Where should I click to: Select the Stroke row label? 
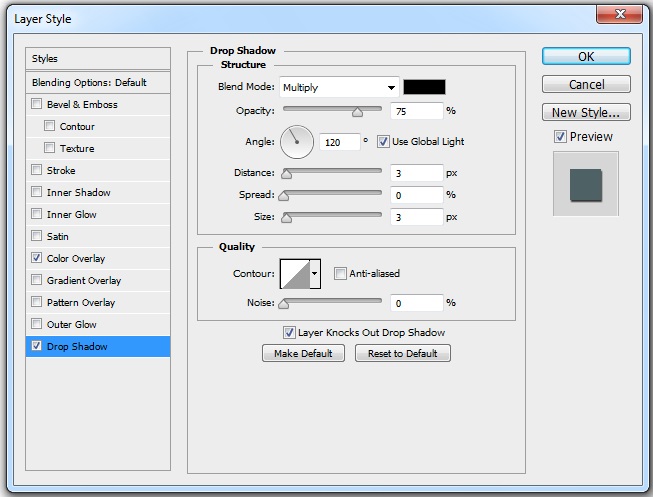[61, 170]
